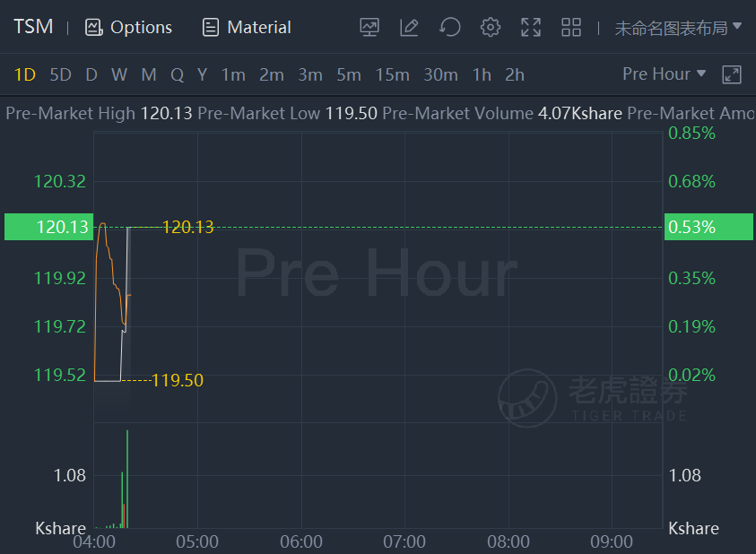The image size is (756, 554).
Task: Select the 30m interval tab
Action: tap(440, 74)
